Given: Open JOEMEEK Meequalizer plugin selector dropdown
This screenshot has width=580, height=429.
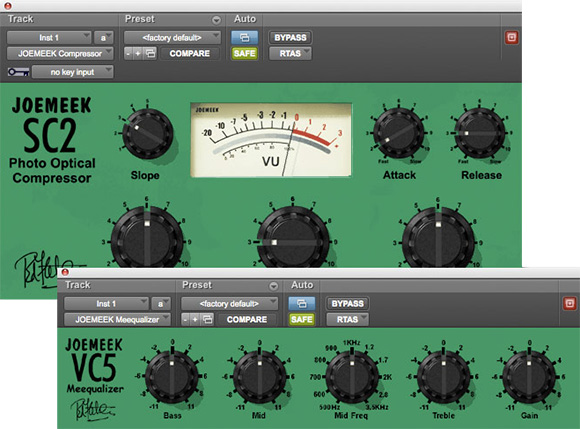Looking at the screenshot, I should click(x=117, y=320).
